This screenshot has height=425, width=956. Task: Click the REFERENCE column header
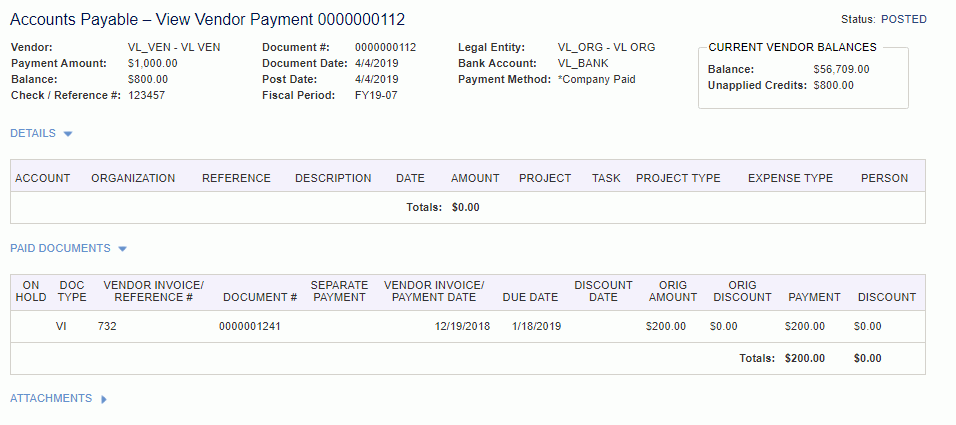(x=236, y=178)
